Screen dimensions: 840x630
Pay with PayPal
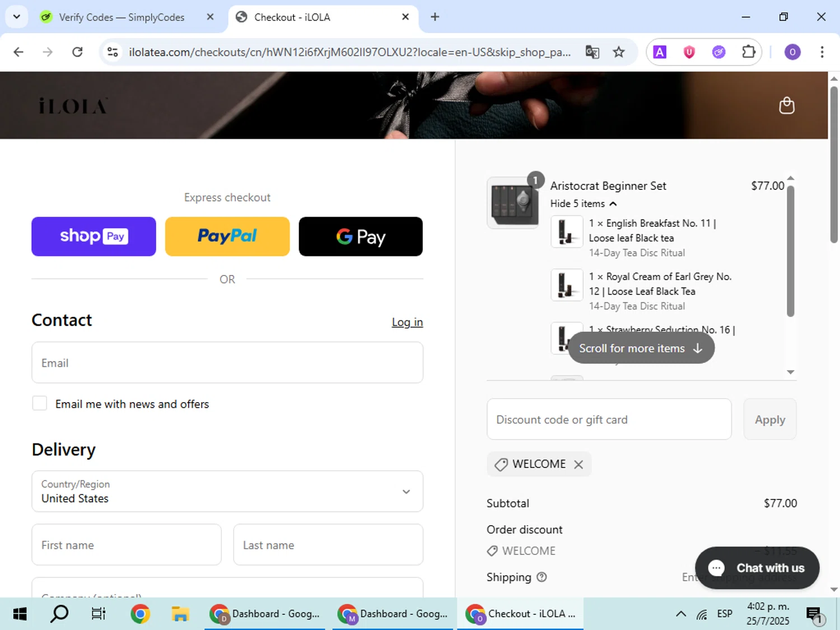(227, 236)
